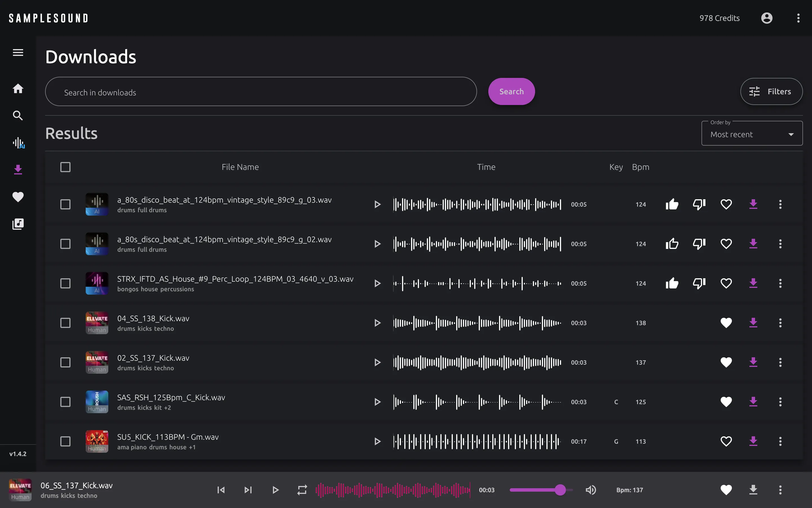
Task: Open more options for 04_SS_138_Kick.wav
Action: coord(780,323)
